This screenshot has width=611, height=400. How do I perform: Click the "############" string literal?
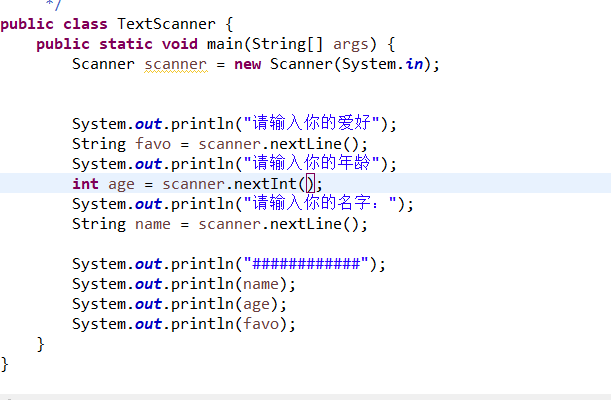pos(306,264)
